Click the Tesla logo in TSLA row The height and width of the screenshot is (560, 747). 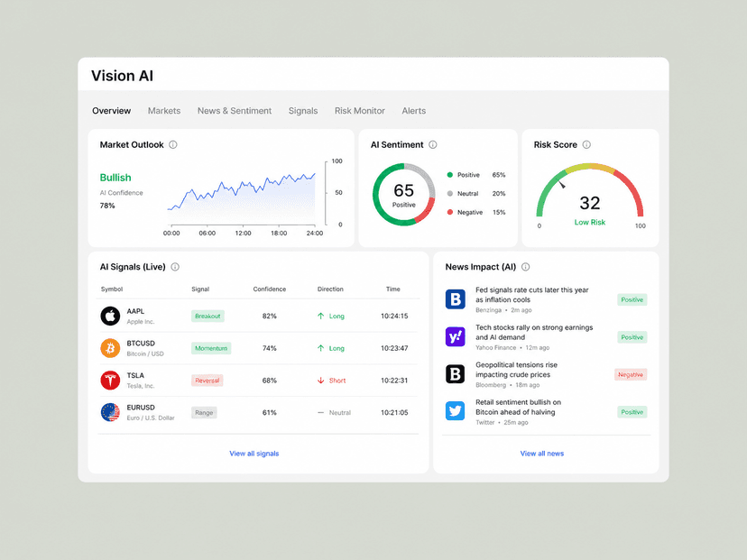point(110,381)
